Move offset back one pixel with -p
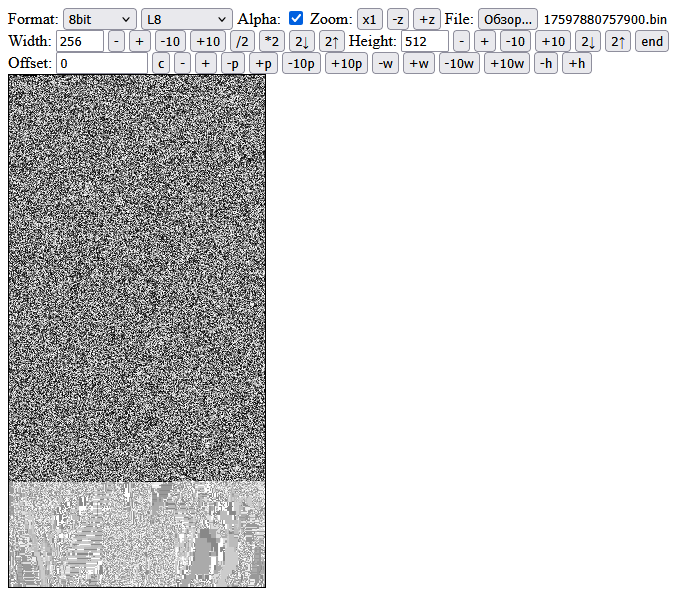 pos(233,64)
